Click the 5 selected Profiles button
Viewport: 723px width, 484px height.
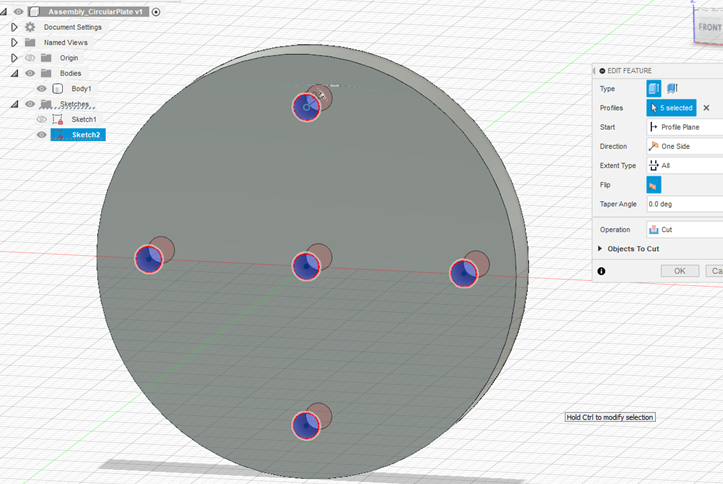671,108
